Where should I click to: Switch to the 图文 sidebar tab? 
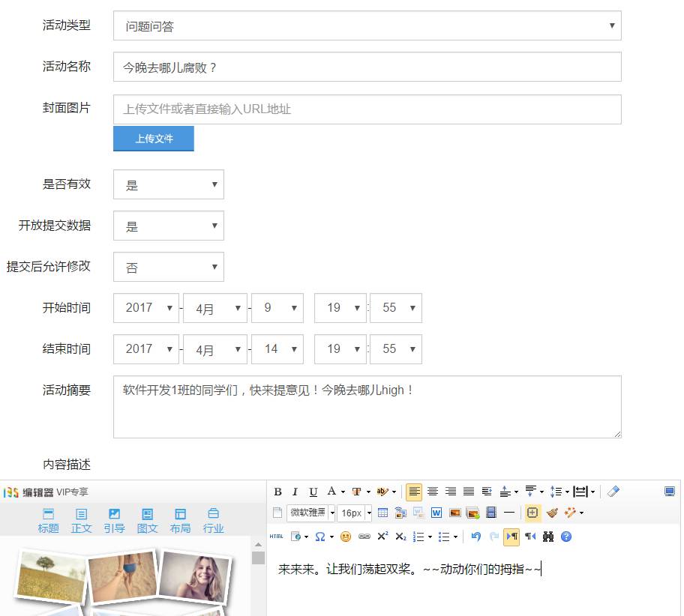[x=147, y=519]
